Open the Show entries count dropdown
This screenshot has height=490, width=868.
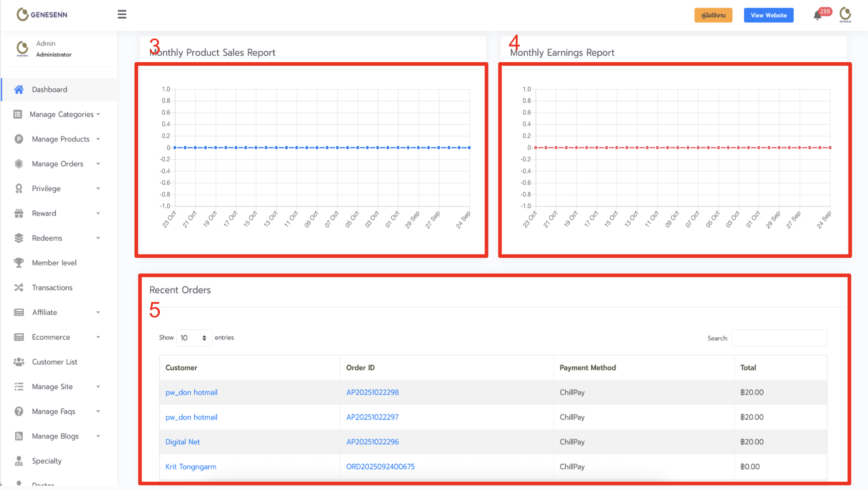pos(194,338)
